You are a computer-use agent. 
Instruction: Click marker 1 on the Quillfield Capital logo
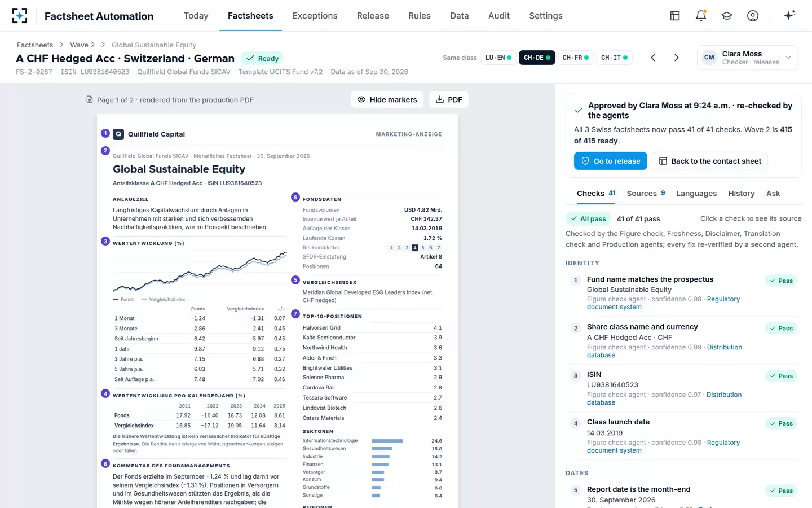tap(105, 133)
